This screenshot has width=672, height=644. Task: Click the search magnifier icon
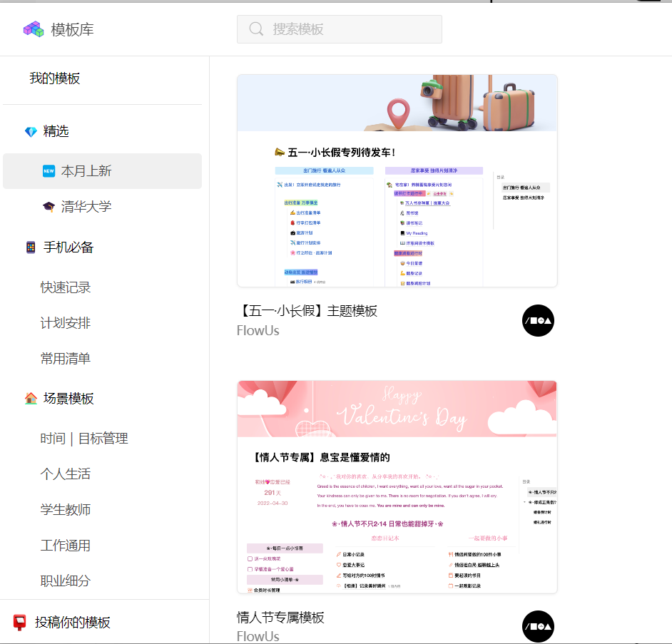(x=256, y=29)
